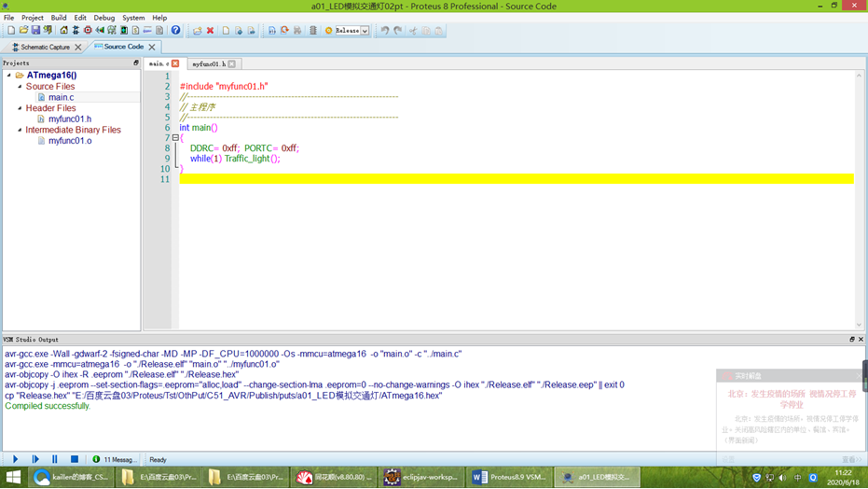This screenshot has height=489, width=868.
Task: Click the Paste toolbar icon
Action: (x=438, y=31)
